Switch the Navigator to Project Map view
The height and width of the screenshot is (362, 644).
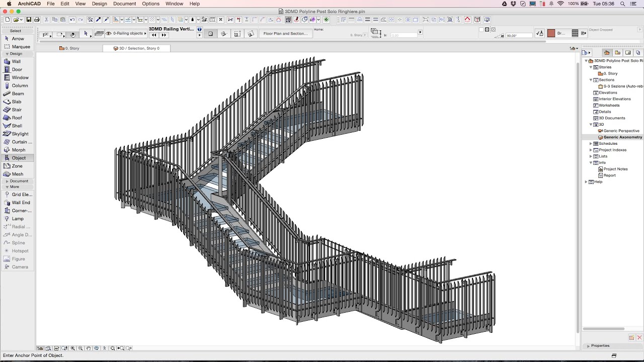coord(607,53)
